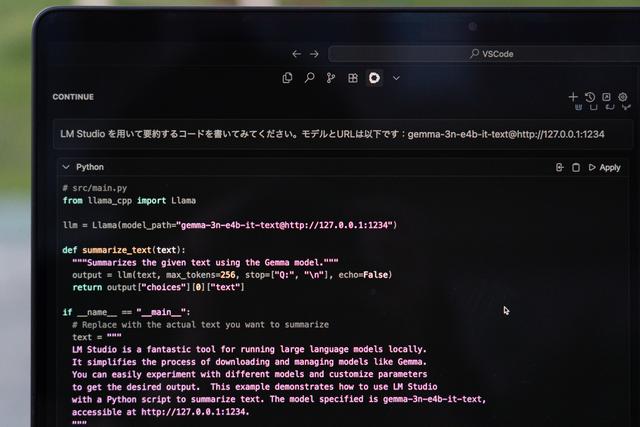
Task: Open the Extensions view icon
Action: pos(353,78)
